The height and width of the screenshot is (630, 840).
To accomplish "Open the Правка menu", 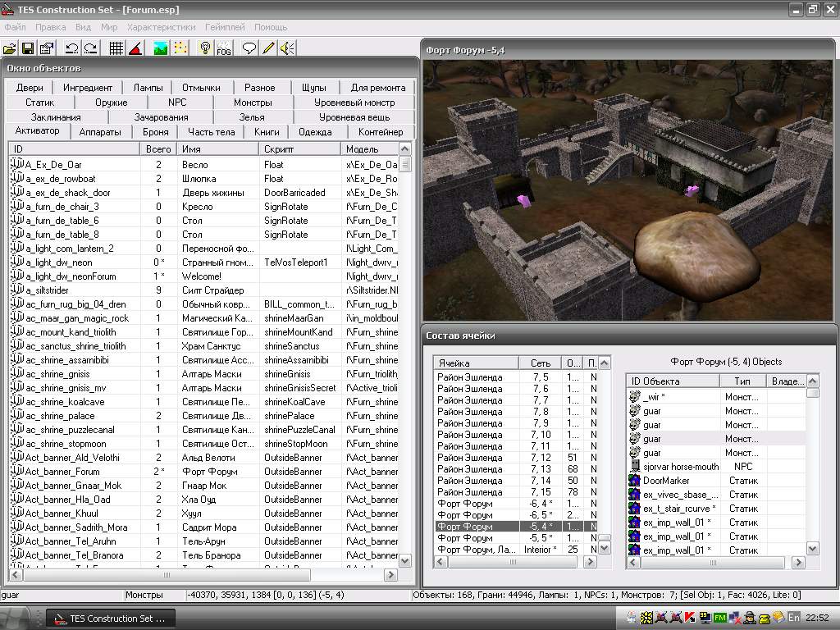I will click(x=50, y=27).
